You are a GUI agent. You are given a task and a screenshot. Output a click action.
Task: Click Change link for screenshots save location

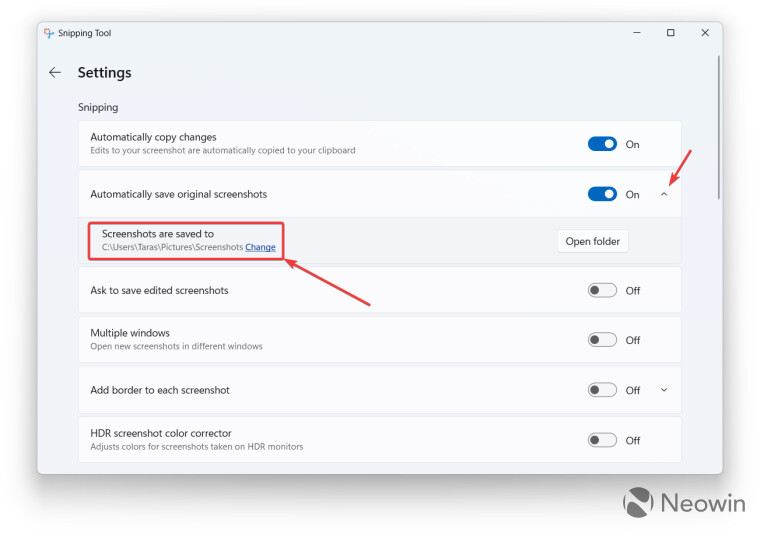pyautogui.click(x=260, y=247)
